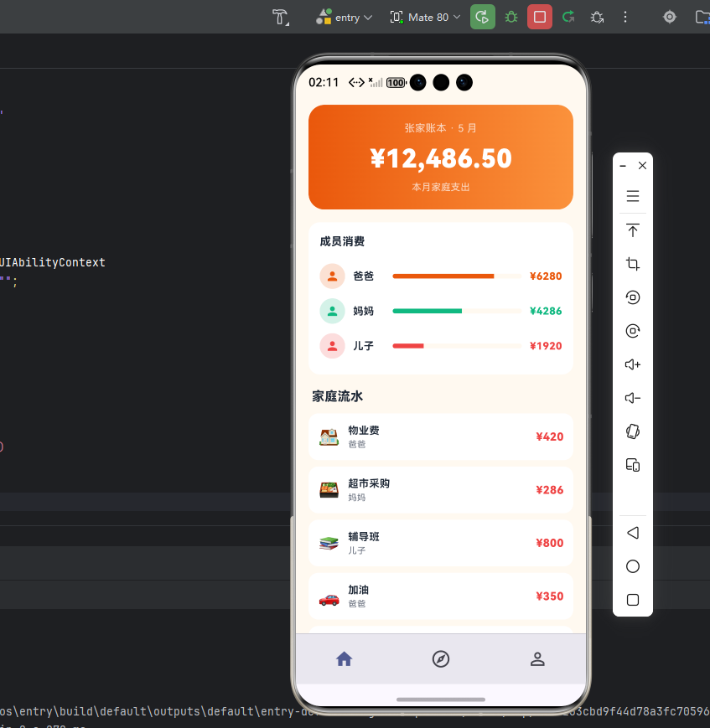The width and height of the screenshot is (710, 728).
Task: Click the emulator screenshot crop icon
Action: (632, 264)
